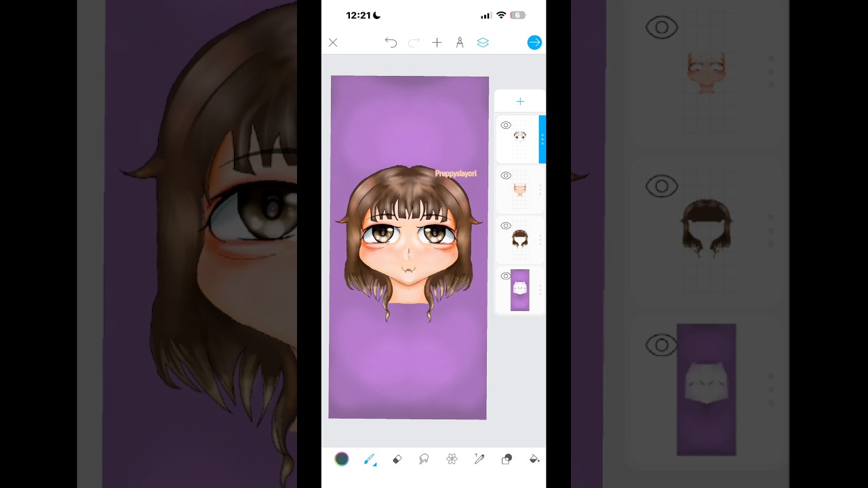Open the compass precision tools

click(460, 43)
